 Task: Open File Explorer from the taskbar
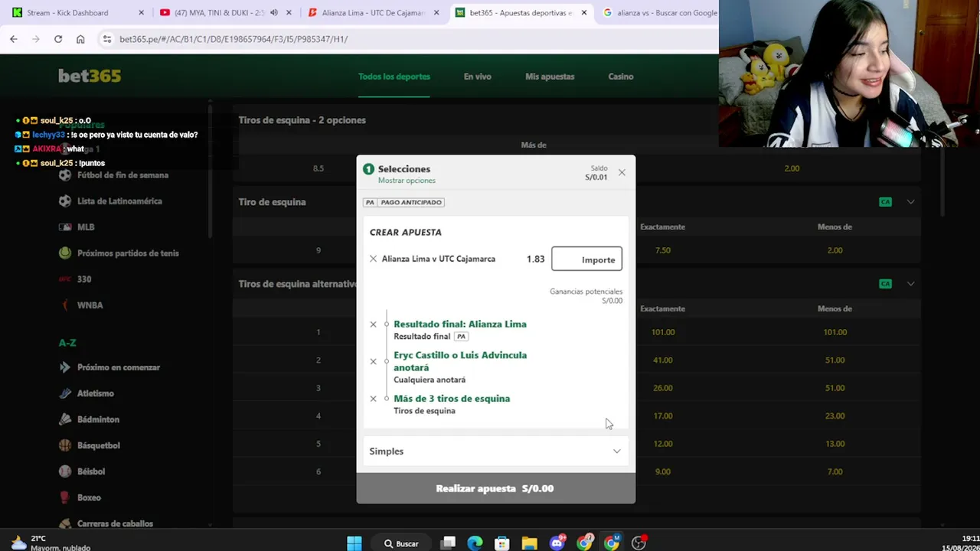530,543
